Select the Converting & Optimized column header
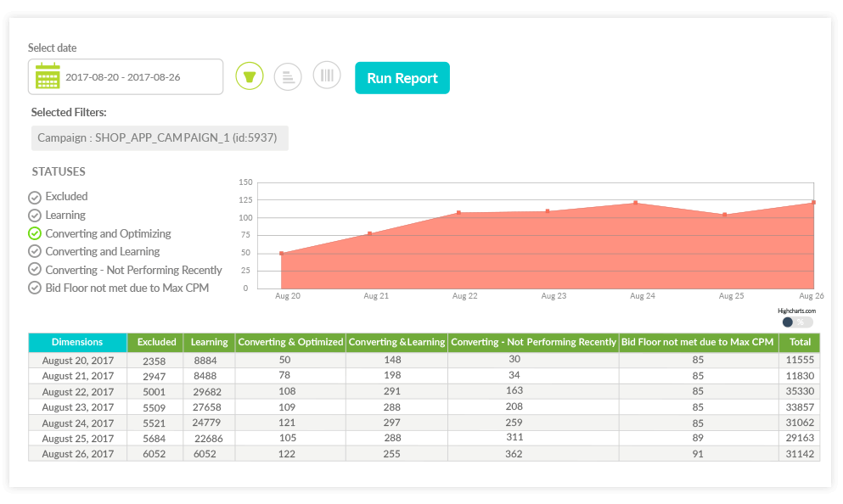 (290, 342)
